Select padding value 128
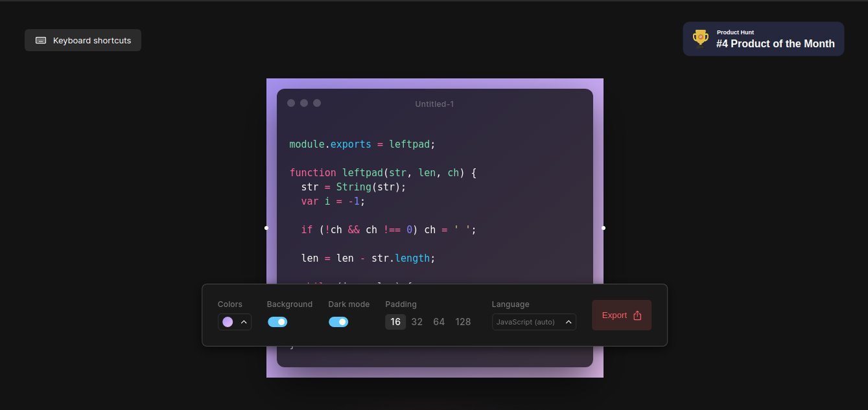The width and height of the screenshot is (868, 410). 463,322
